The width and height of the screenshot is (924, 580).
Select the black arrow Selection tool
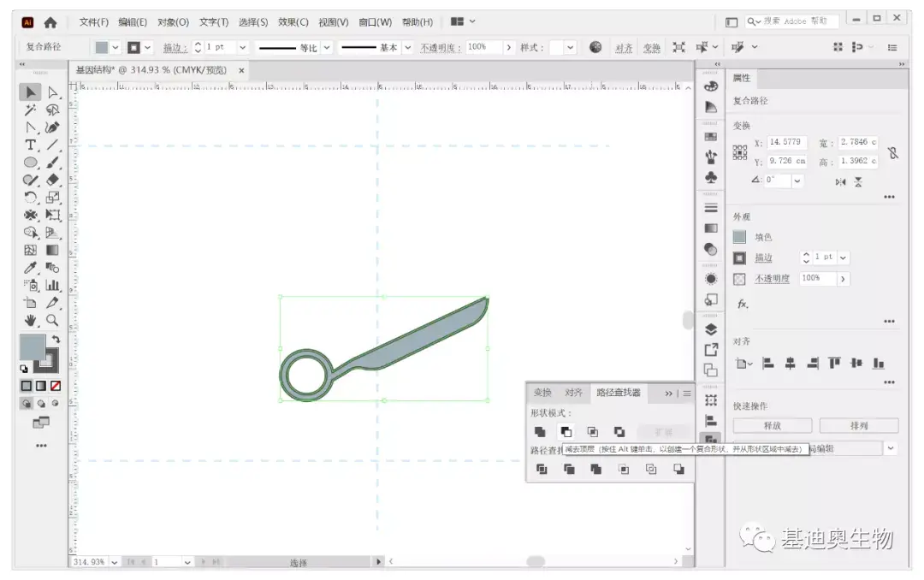(x=30, y=92)
